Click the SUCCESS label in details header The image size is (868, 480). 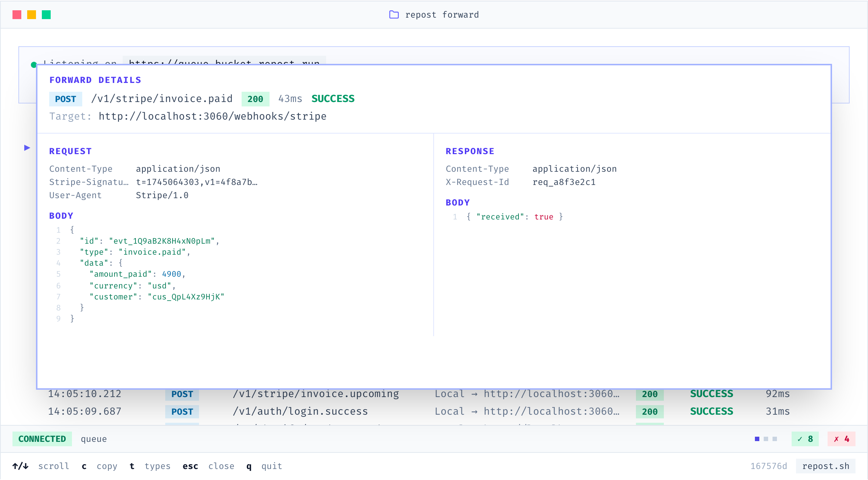coord(333,99)
